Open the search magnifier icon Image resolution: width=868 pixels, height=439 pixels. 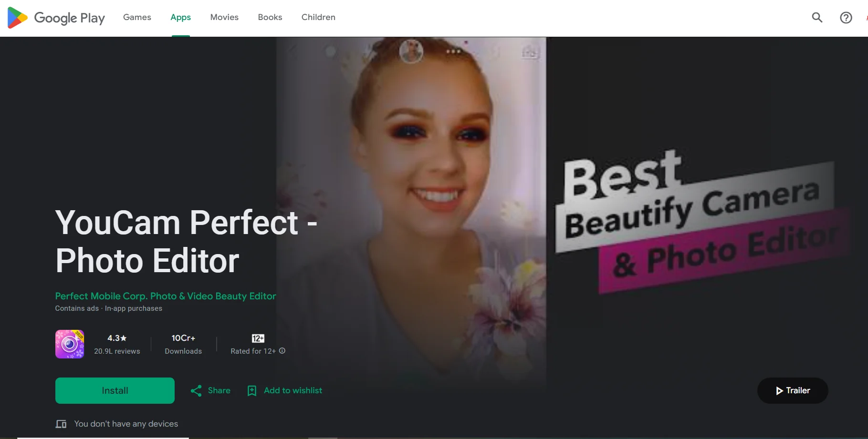[817, 18]
